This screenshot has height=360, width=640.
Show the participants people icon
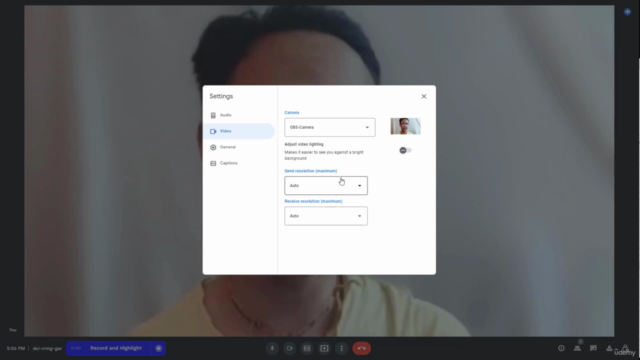577,348
